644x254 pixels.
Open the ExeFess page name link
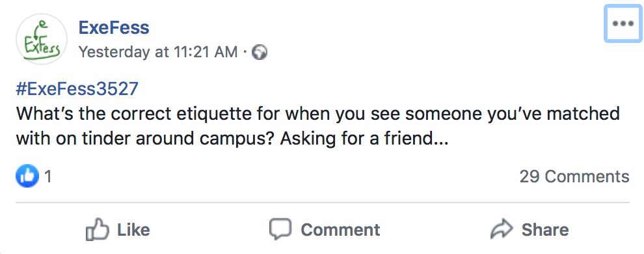[114, 28]
